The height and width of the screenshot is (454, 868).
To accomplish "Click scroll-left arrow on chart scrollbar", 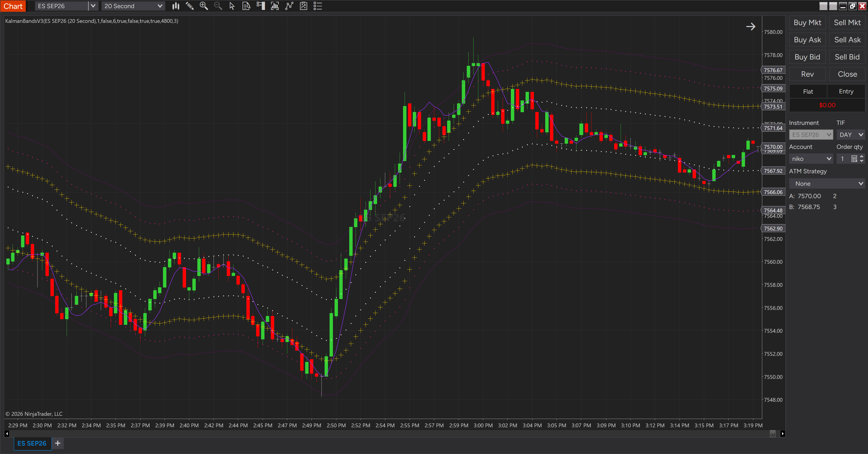I will point(7,433).
